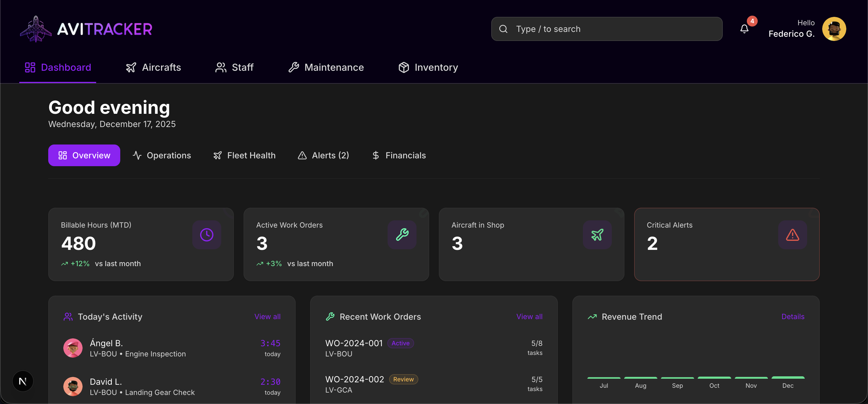
Task: Click the notification bell icon
Action: point(744,29)
